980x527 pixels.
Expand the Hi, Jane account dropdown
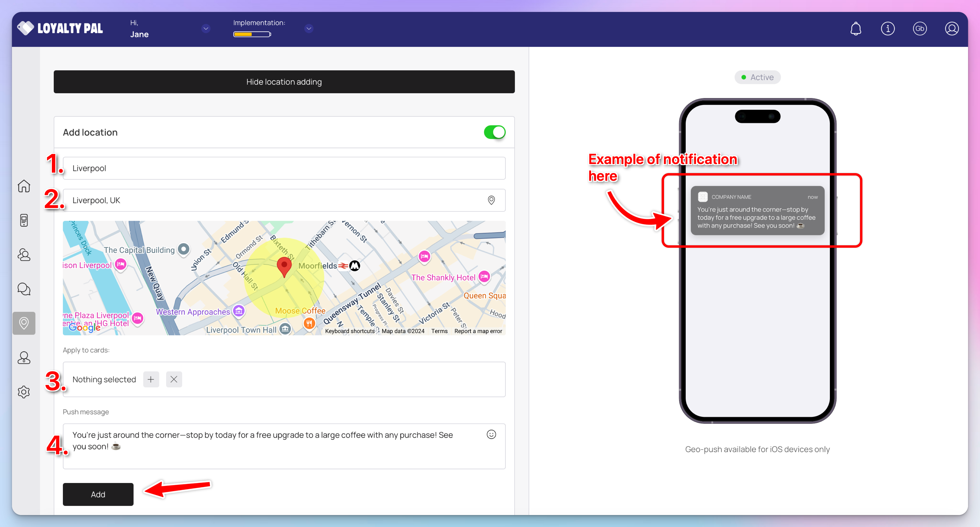[206, 28]
